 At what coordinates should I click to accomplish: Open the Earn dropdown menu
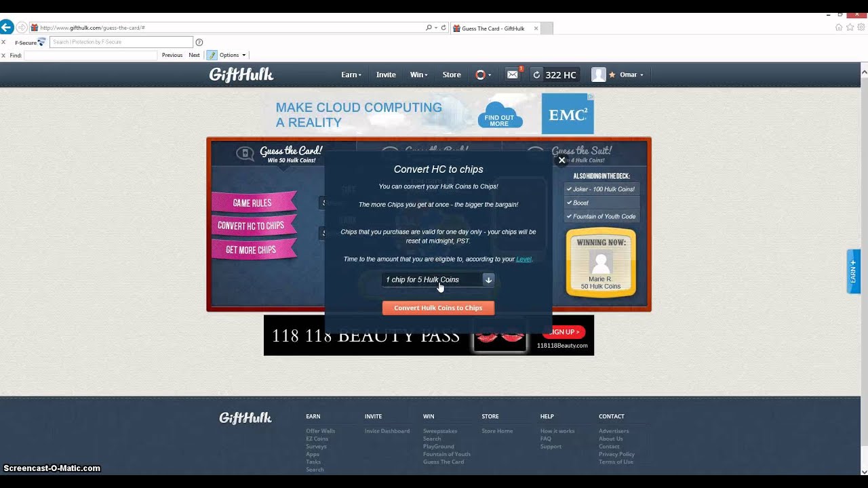pos(351,75)
